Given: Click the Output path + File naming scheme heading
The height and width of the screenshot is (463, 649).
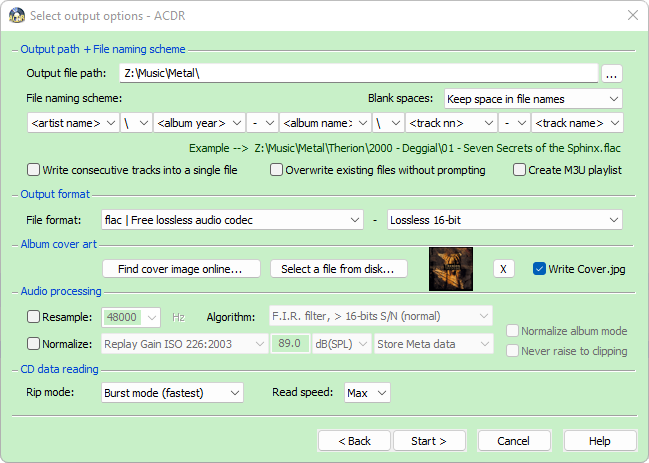Looking at the screenshot, I should [103, 49].
